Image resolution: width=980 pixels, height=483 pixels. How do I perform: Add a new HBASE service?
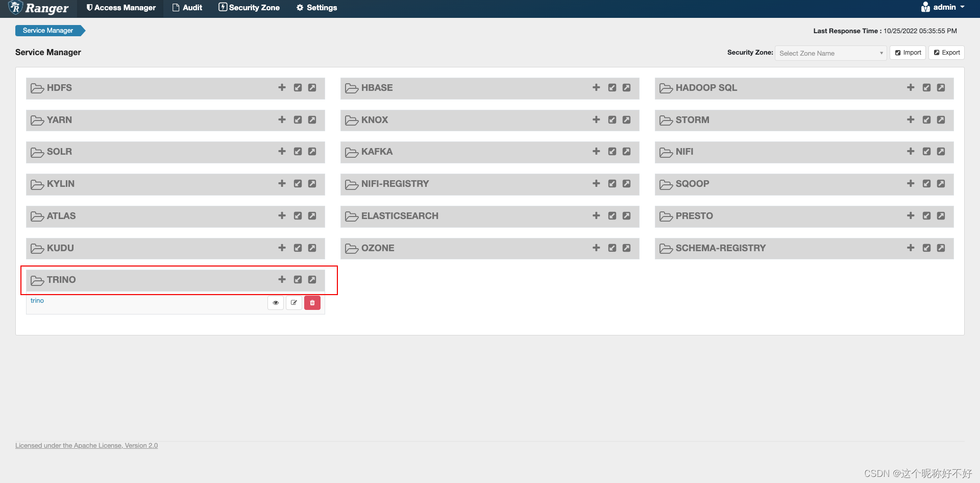(x=596, y=87)
